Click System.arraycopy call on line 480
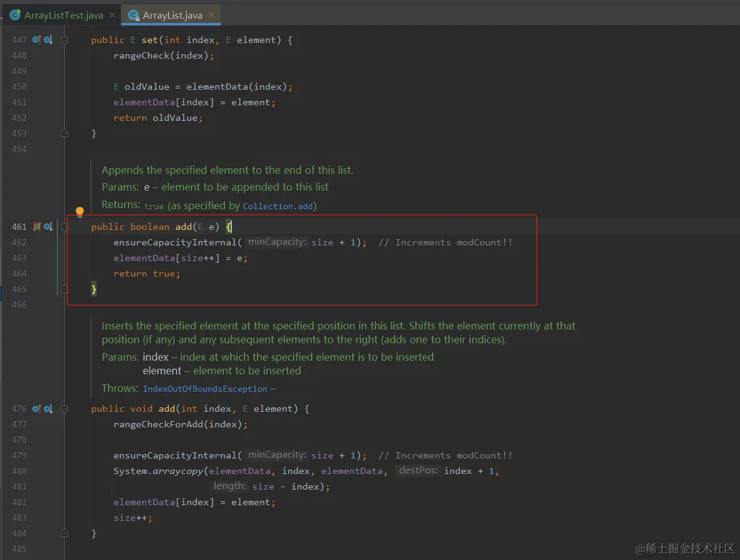740x560 pixels. [x=158, y=471]
